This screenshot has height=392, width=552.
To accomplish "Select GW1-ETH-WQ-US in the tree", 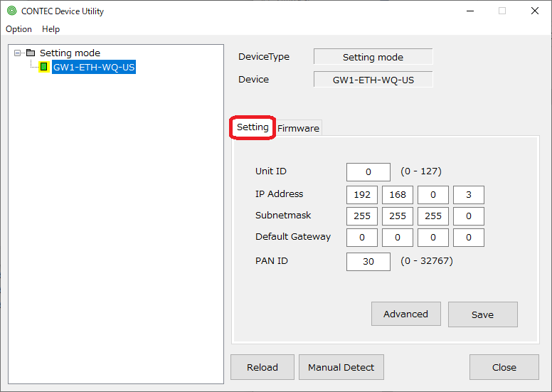I will [x=94, y=67].
